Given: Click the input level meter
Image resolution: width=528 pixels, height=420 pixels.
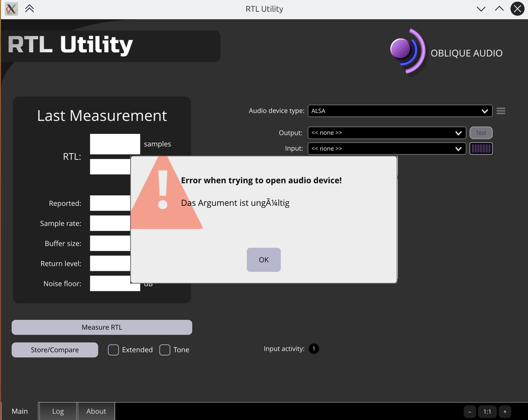Looking at the screenshot, I should pos(481,149).
